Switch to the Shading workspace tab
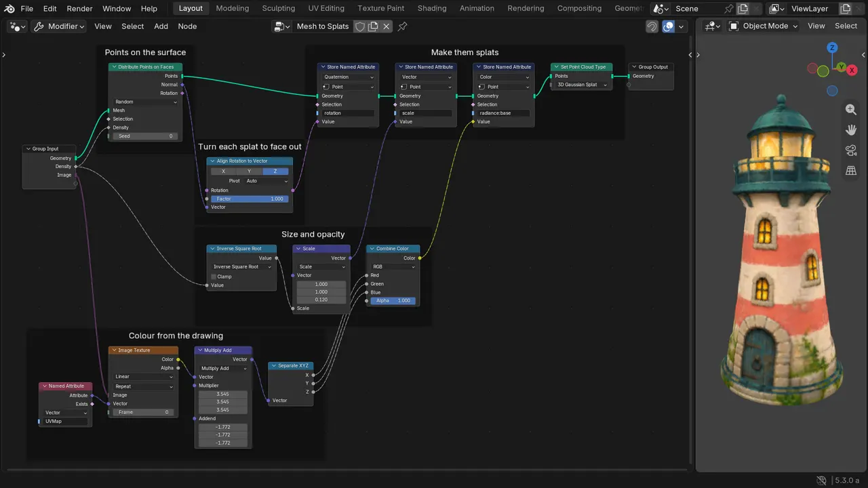 click(x=432, y=8)
